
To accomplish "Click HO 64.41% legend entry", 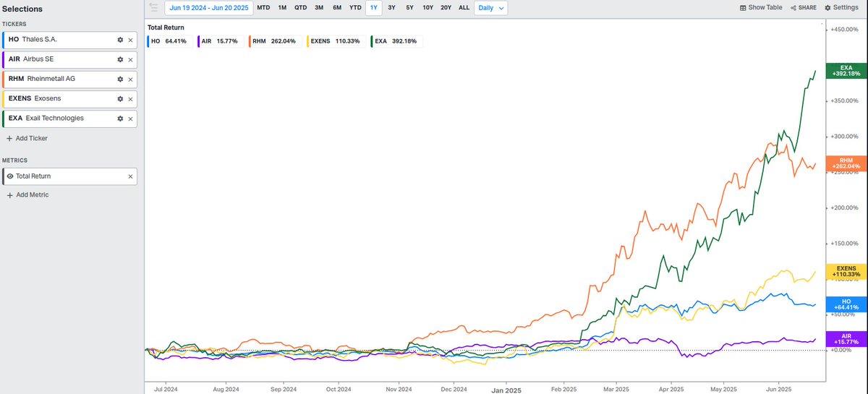I will click(168, 41).
